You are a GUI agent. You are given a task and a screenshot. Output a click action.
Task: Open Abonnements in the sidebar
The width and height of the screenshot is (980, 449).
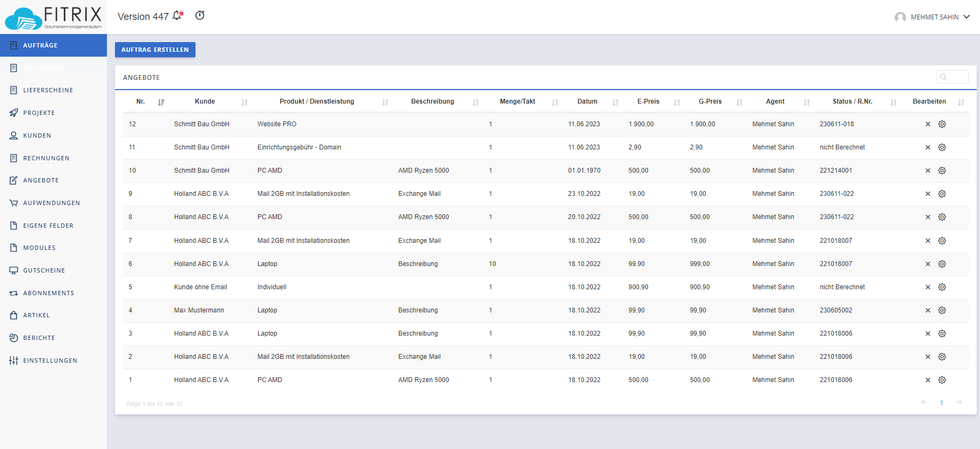pyautogui.click(x=53, y=293)
